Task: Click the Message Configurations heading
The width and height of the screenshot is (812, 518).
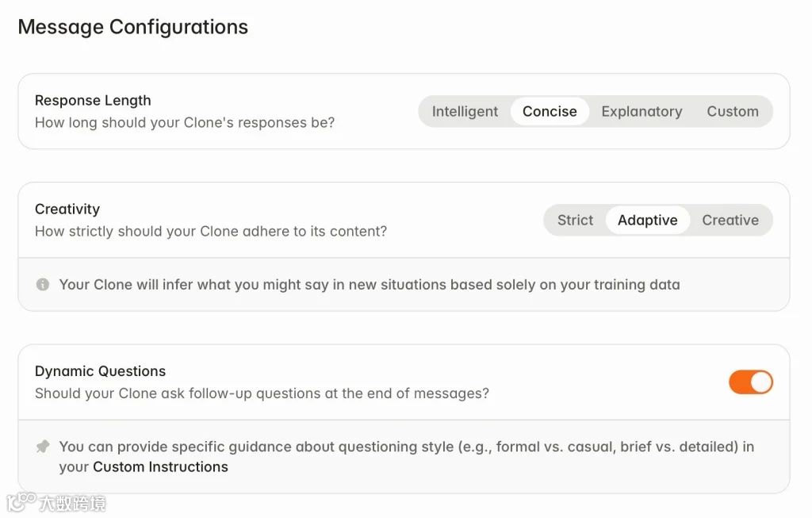Action: pyautogui.click(x=133, y=27)
